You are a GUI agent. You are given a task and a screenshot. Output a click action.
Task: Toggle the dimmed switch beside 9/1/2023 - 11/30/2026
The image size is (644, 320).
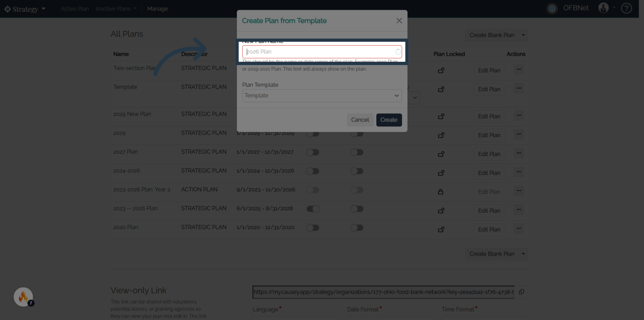click(313, 190)
